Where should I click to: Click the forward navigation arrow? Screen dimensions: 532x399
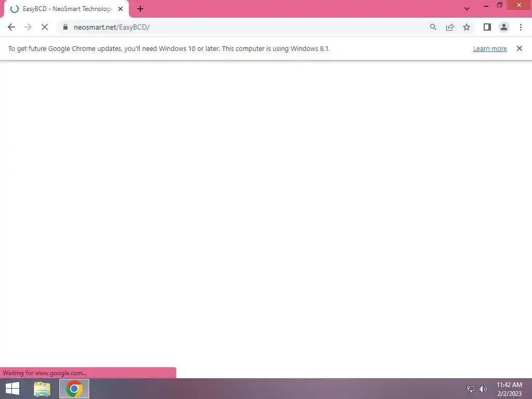click(28, 27)
